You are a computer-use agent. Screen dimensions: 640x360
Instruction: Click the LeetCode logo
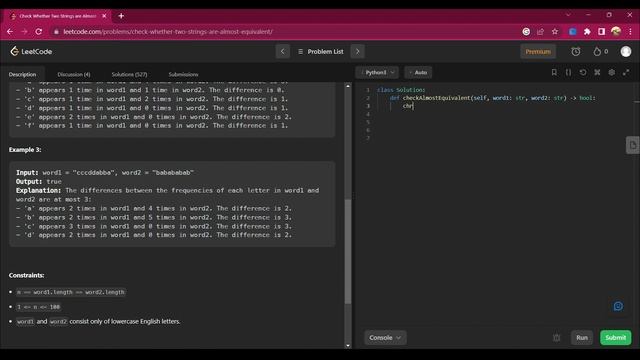(31, 51)
